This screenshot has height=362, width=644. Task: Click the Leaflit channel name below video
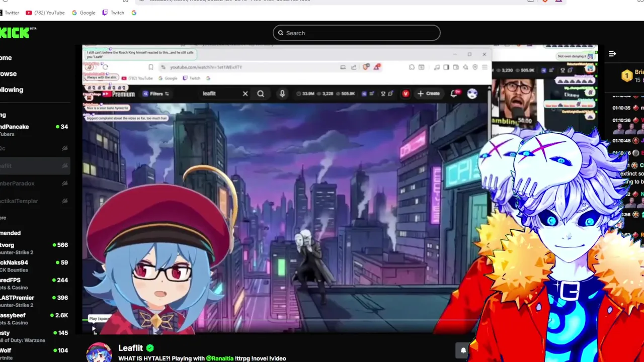coord(130,348)
